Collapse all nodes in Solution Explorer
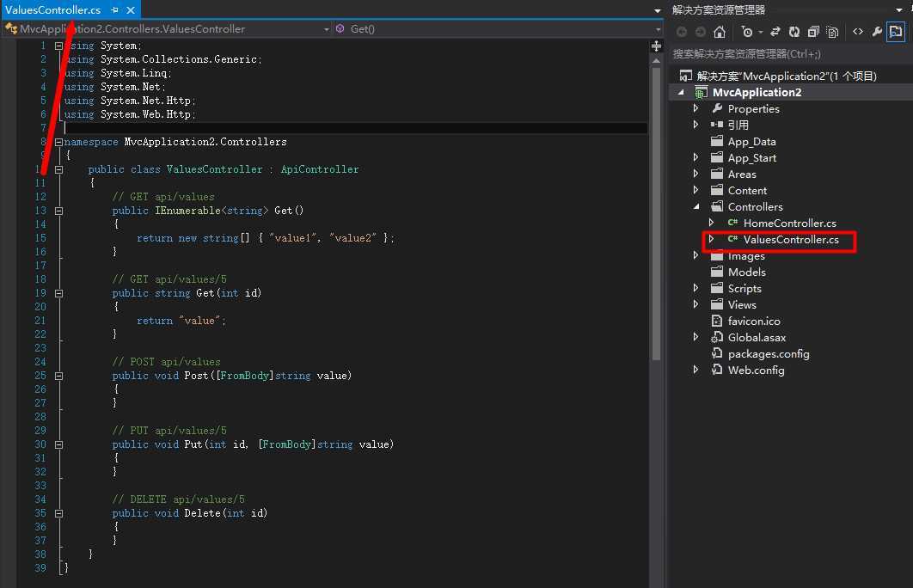 coord(813,32)
